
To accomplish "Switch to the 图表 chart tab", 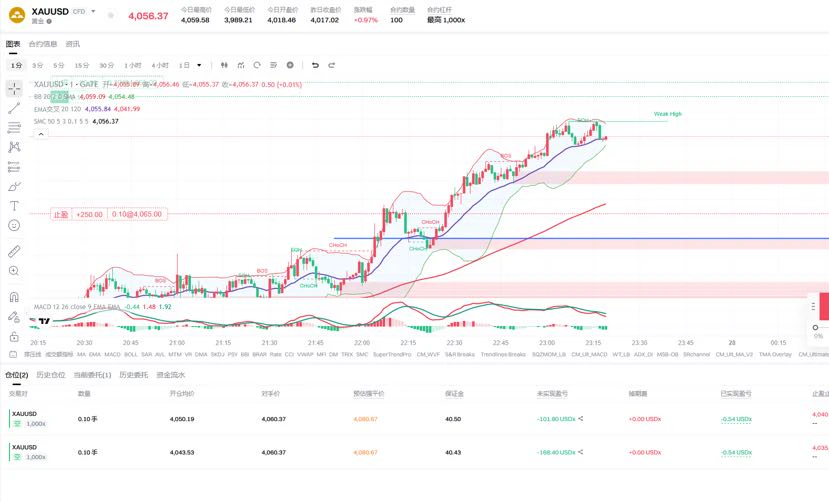I will [13, 44].
